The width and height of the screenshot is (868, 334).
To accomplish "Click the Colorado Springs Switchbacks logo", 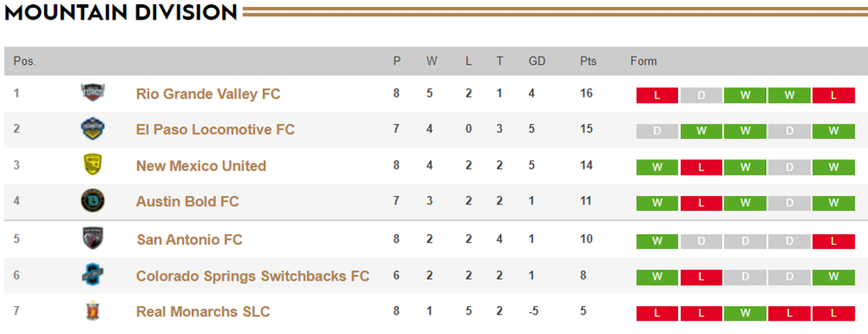I will click(92, 275).
